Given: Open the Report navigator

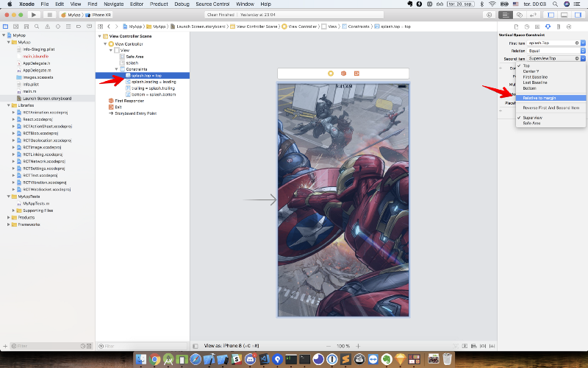Looking at the screenshot, I should 89,26.
